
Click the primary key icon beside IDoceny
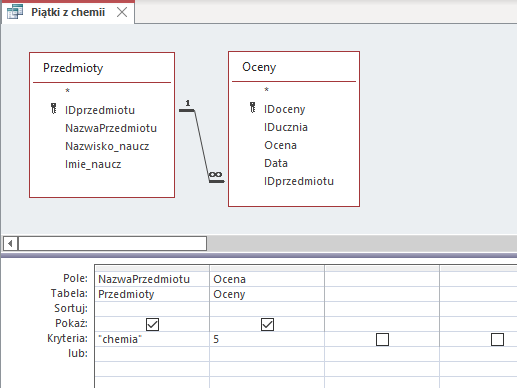click(x=253, y=108)
